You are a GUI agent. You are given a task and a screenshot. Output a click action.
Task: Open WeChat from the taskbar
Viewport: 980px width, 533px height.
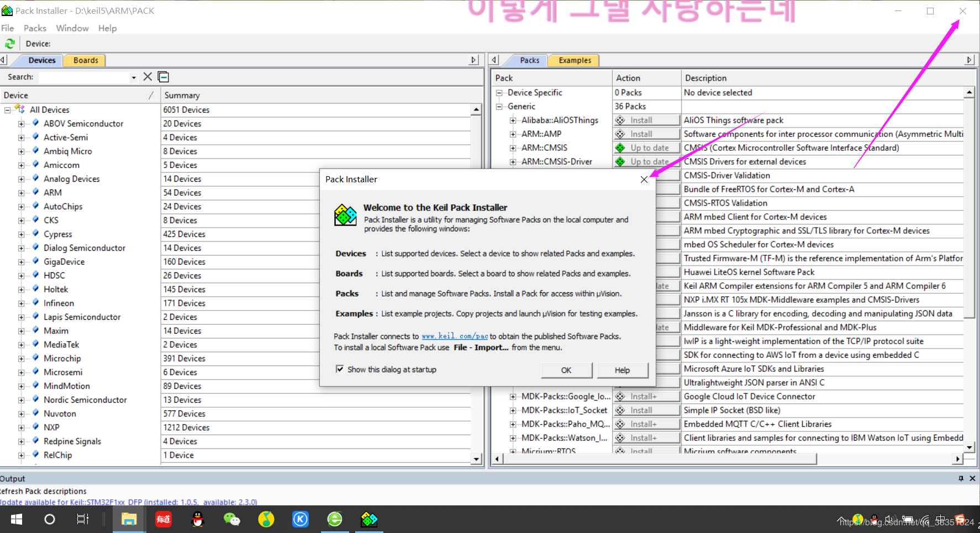231,519
